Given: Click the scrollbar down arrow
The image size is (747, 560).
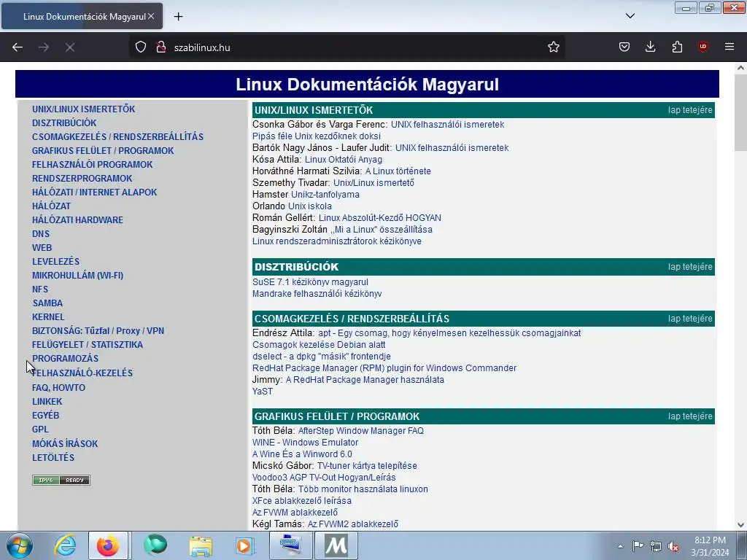Looking at the screenshot, I should pyautogui.click(x=740, y=525).
